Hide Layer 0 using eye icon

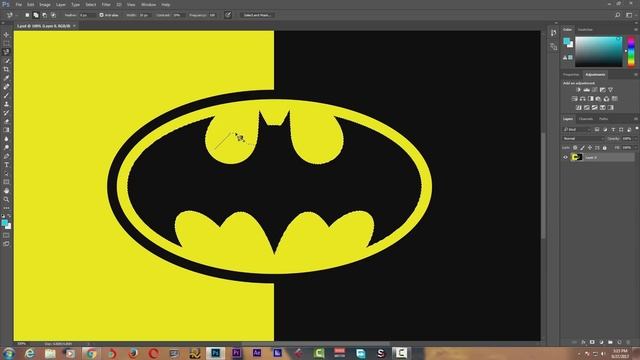pyautogui.click(x=565, y=157)
